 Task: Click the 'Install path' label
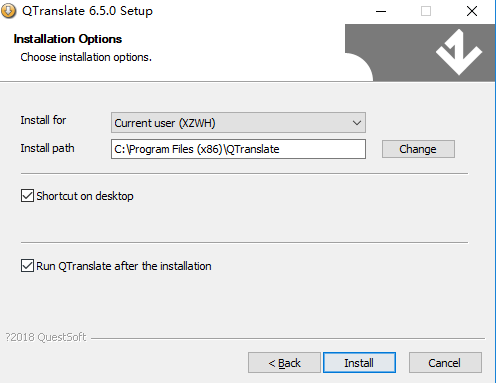(x=47, y=148)
